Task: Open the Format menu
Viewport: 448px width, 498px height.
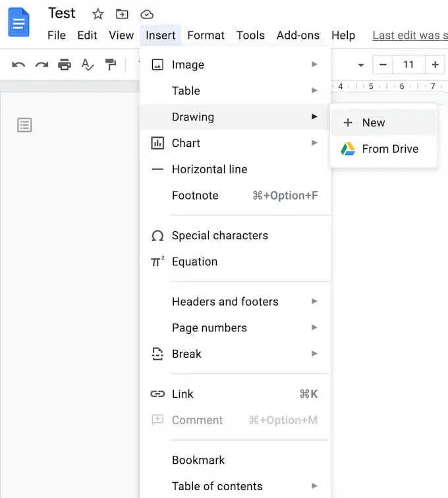Action: click(206, 36)
